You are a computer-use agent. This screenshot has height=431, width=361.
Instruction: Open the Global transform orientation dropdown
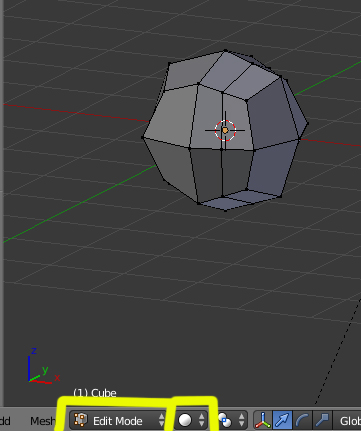[347, 421]
